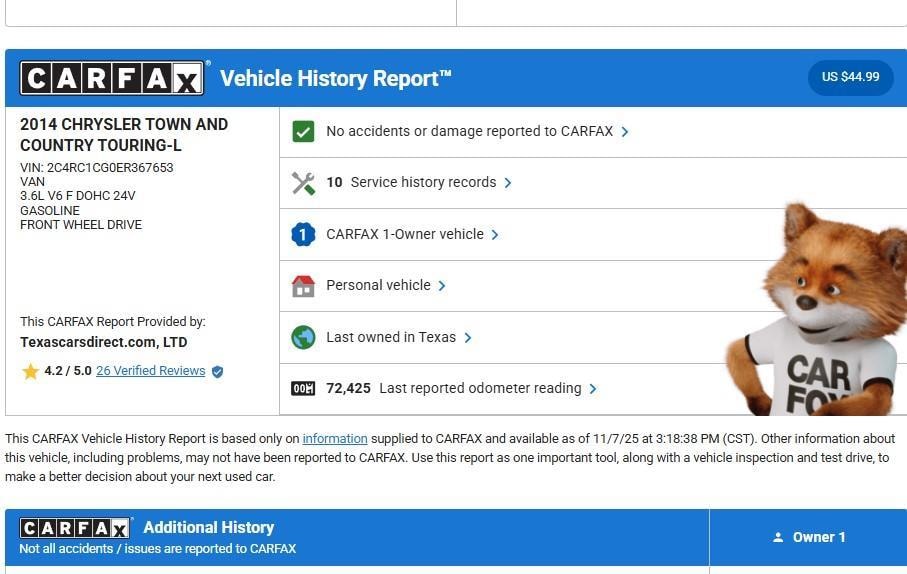Click the blue 1-Owner badge icon
Viewport: 907px width, 574px height.
point(303,234)
